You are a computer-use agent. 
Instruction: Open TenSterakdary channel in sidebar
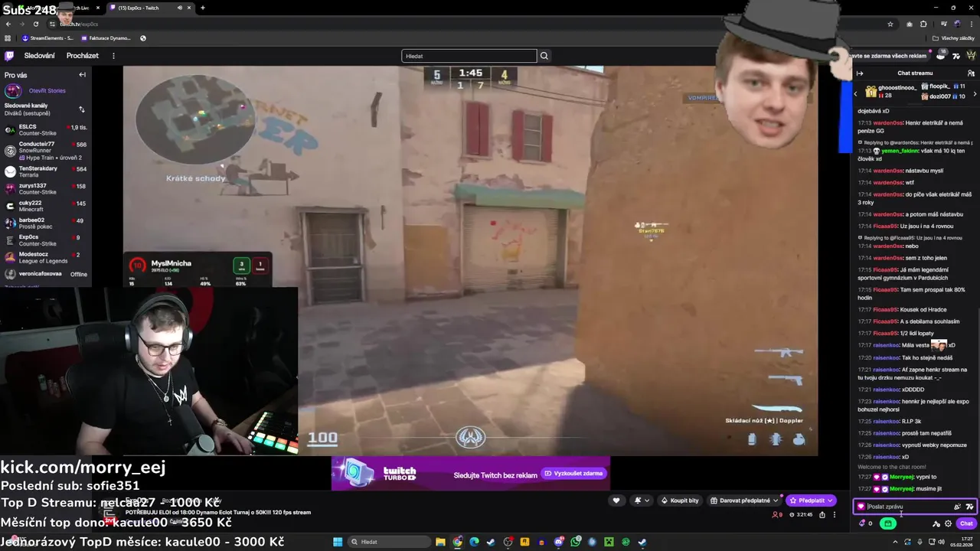[x=46, y=171]
